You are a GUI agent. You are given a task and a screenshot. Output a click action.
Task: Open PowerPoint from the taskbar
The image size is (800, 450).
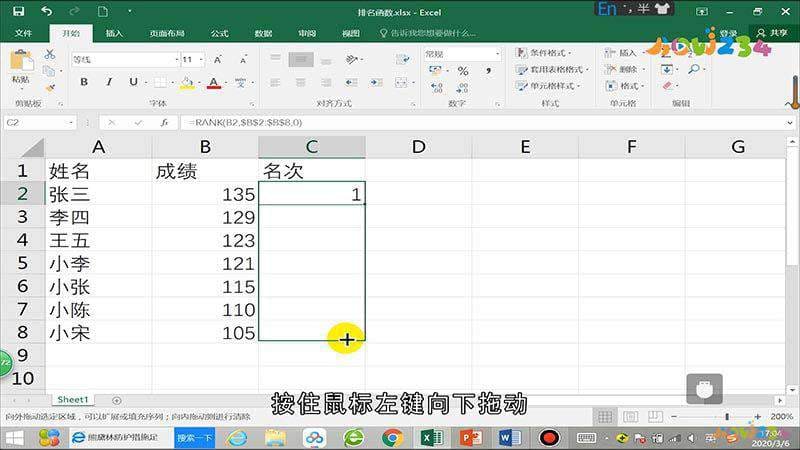coord(470,438)
